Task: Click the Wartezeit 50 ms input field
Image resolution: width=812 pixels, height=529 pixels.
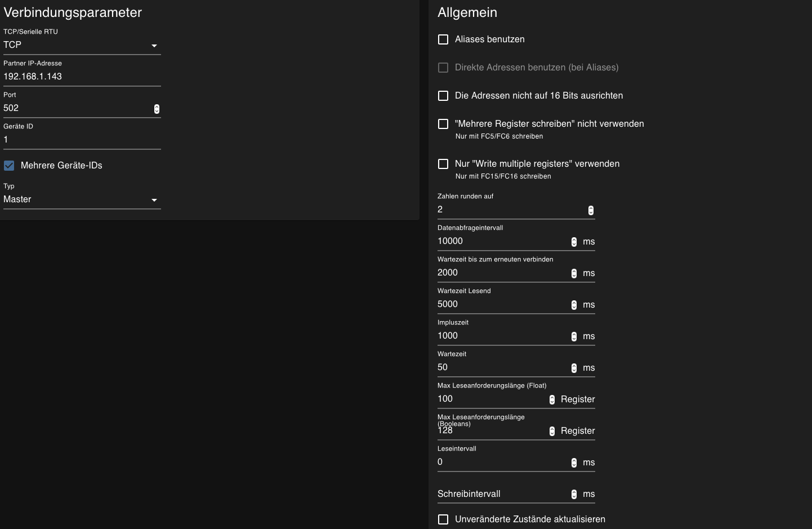Action: [x=501, y=367]
